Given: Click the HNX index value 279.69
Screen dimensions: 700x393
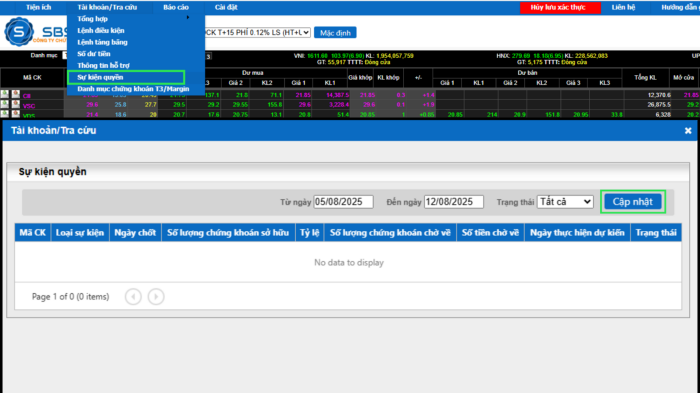Looking at the screenshot, I should [521, 56].
